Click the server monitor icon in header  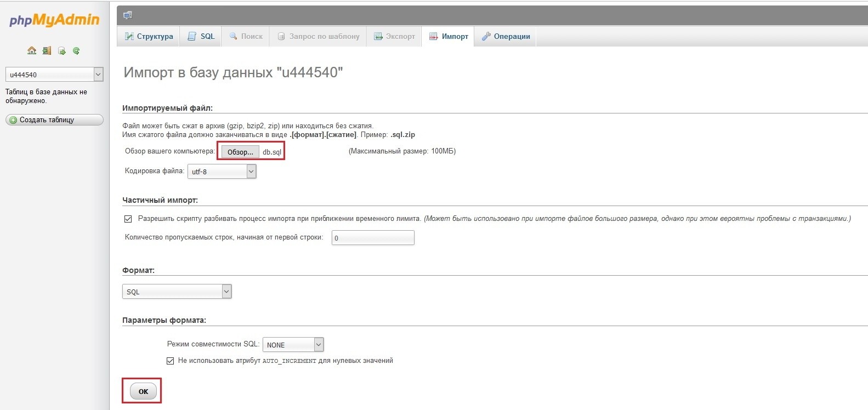[x=128, y=15]
